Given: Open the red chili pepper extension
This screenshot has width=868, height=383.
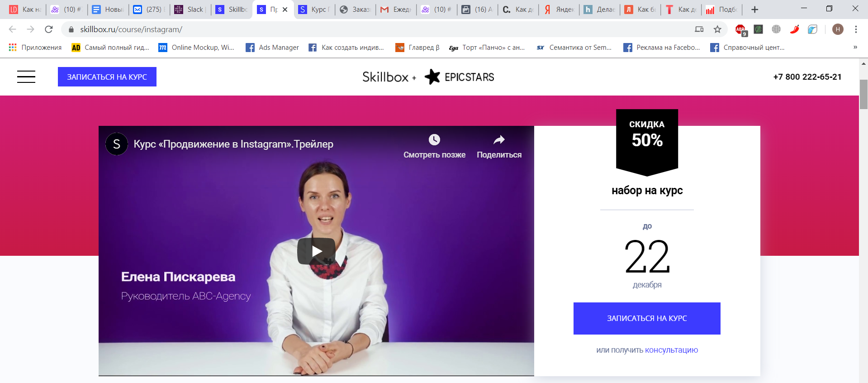Looking at the screenshot, I should point(794,29).
